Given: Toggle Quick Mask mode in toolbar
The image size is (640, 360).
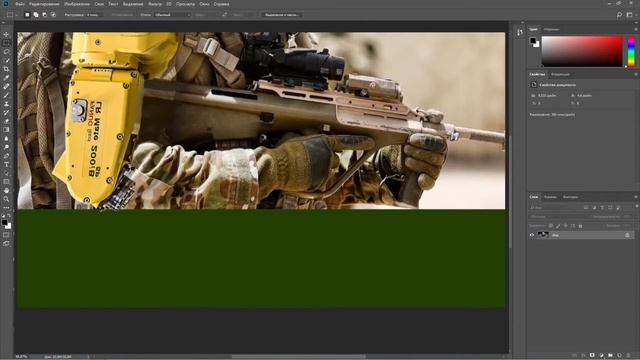Looking at the screenshot, I should point(6,235).
